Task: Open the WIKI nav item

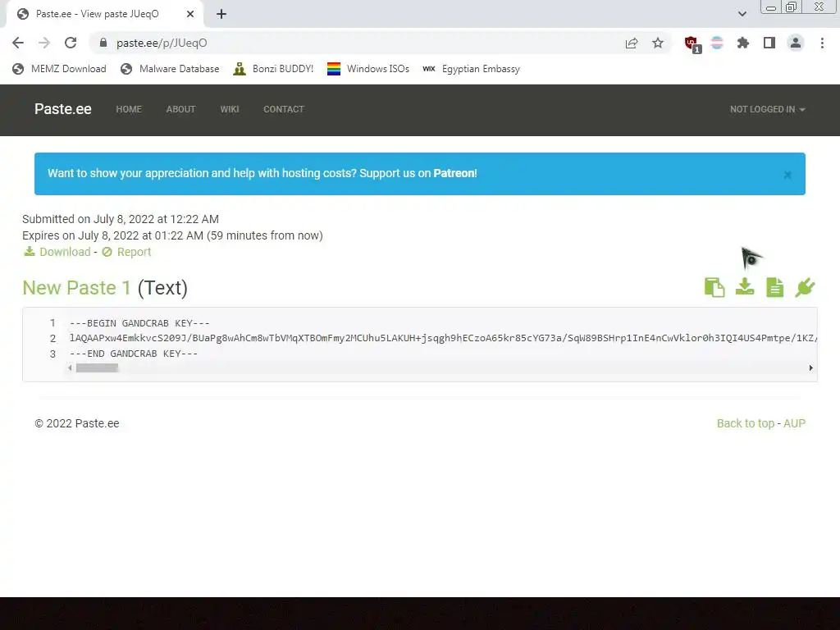Action: pos(230,109)
